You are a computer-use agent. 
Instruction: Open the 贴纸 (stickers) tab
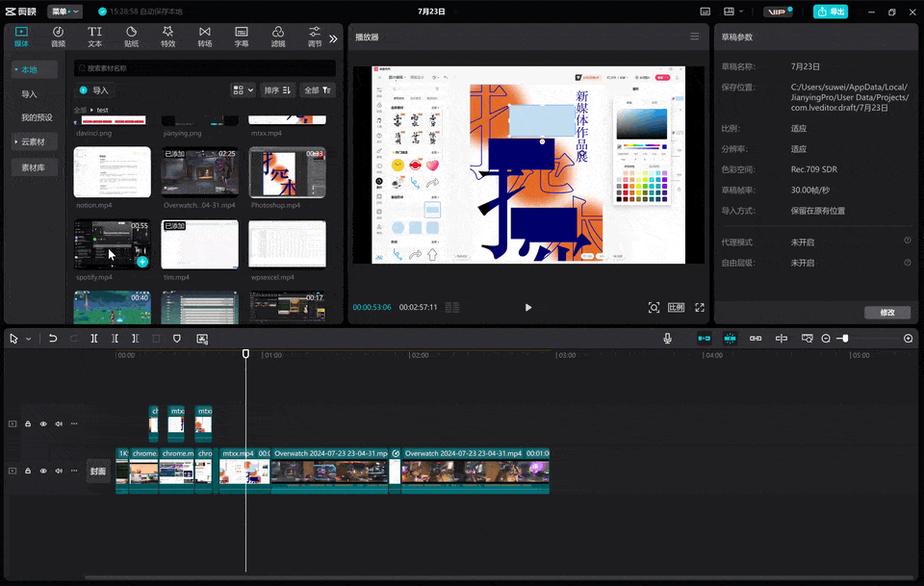tap(131, 37)
